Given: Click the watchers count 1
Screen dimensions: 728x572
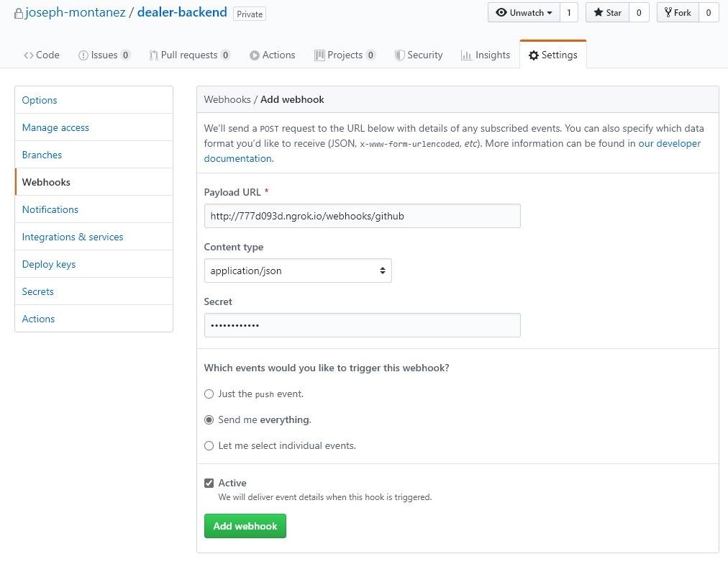Looking at the screenshot, I should pos(569,12).
